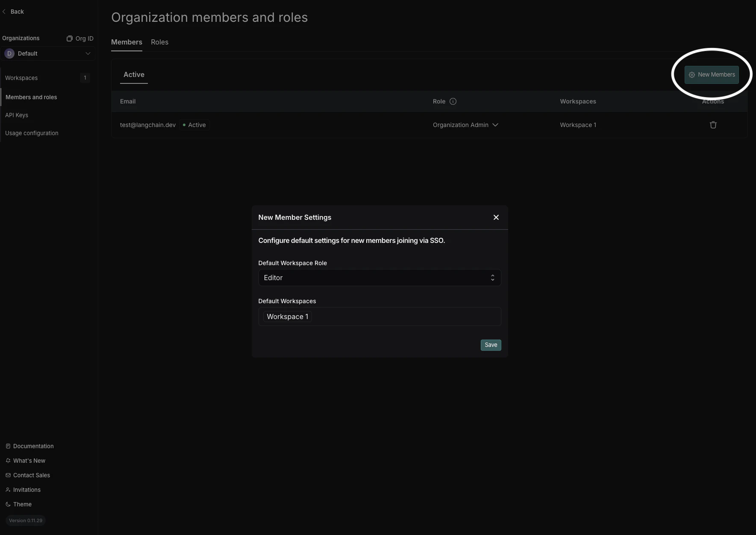Image resolution: width=756 pixels, height=535 pixels.
Task: Click the Default organization avatar
Action: tap(9, 53)
